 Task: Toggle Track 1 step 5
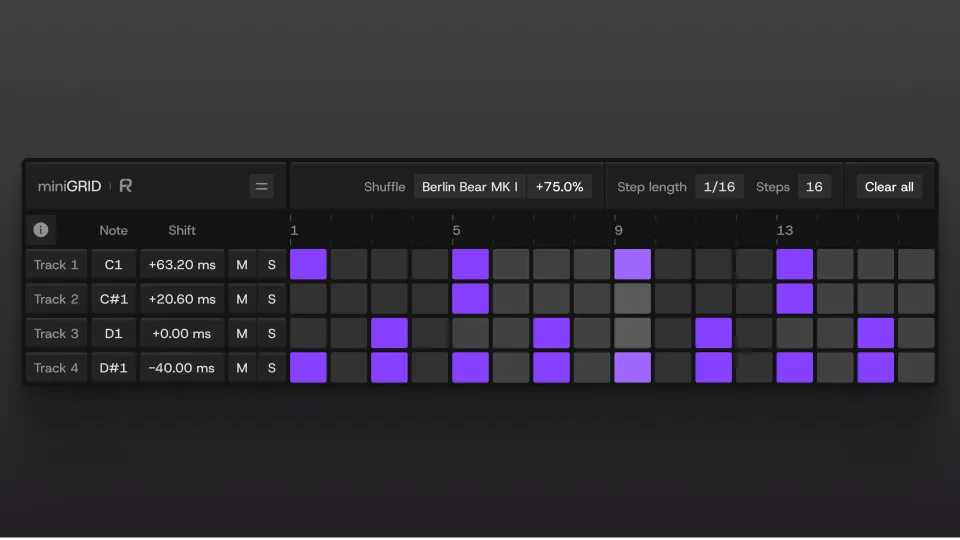point(470,264)
